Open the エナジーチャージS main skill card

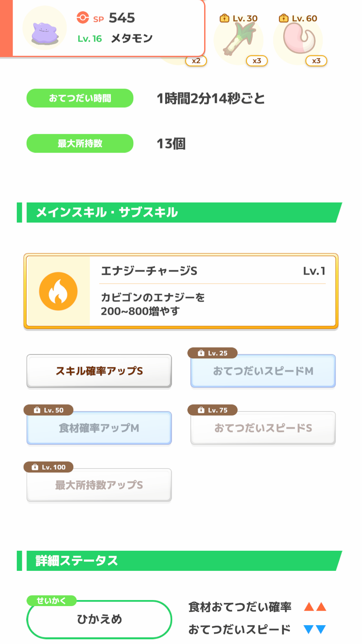coord(181,291)
